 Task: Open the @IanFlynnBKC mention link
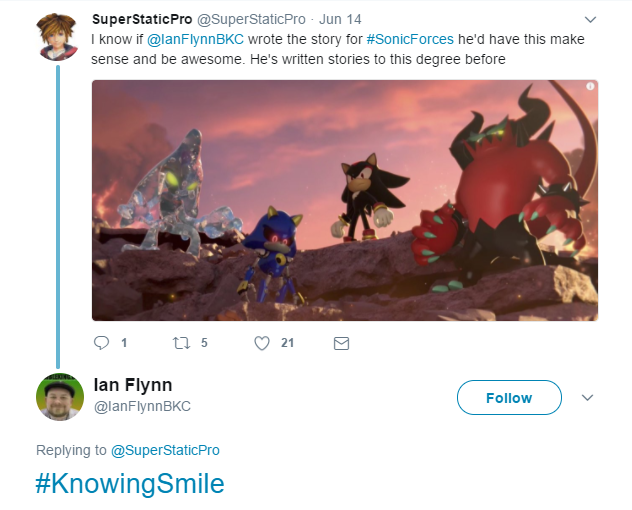point(195,39)
